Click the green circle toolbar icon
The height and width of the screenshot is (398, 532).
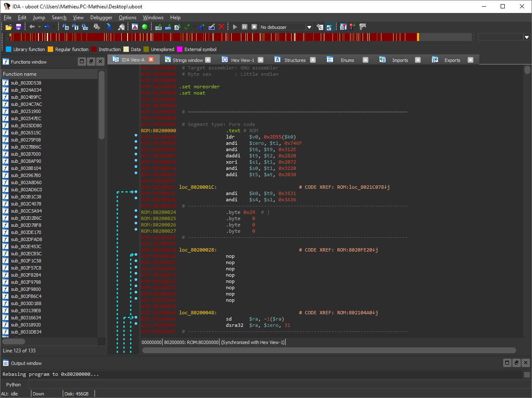click(x=144, y=27)
